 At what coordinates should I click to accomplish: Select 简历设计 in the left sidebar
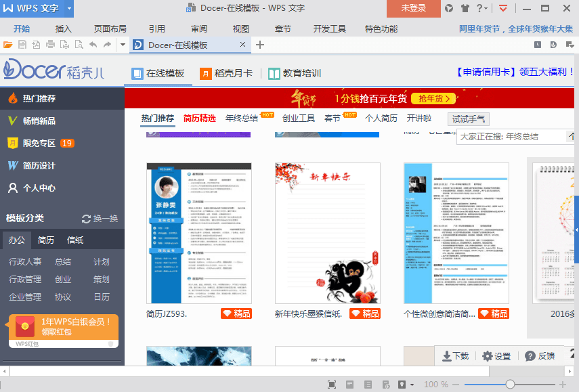(x=62, y=165)
